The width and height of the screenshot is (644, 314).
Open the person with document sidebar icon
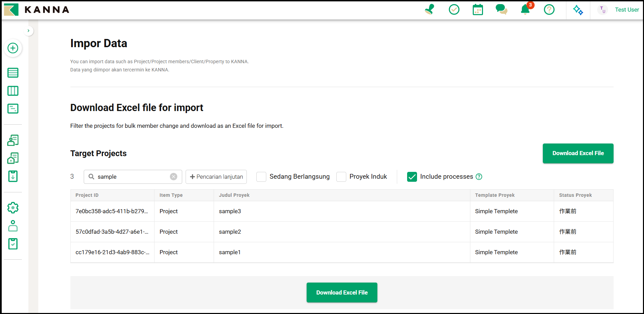pyautogui.click(x=13, y=140)
